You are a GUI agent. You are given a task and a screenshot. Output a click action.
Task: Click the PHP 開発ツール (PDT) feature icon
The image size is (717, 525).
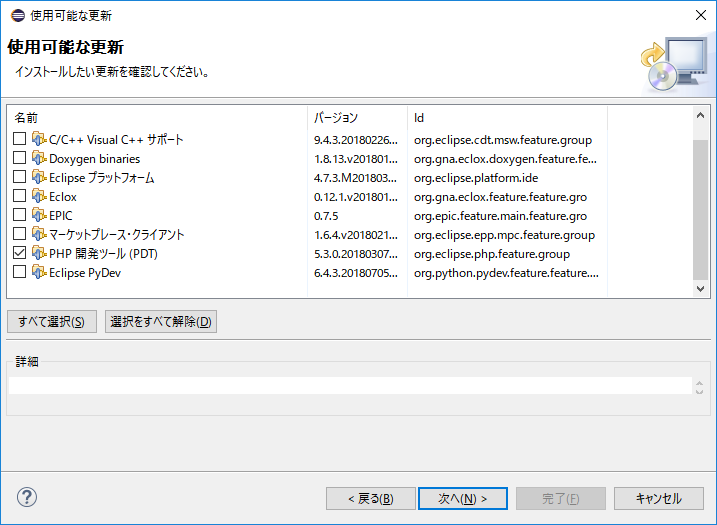point(39,253)
